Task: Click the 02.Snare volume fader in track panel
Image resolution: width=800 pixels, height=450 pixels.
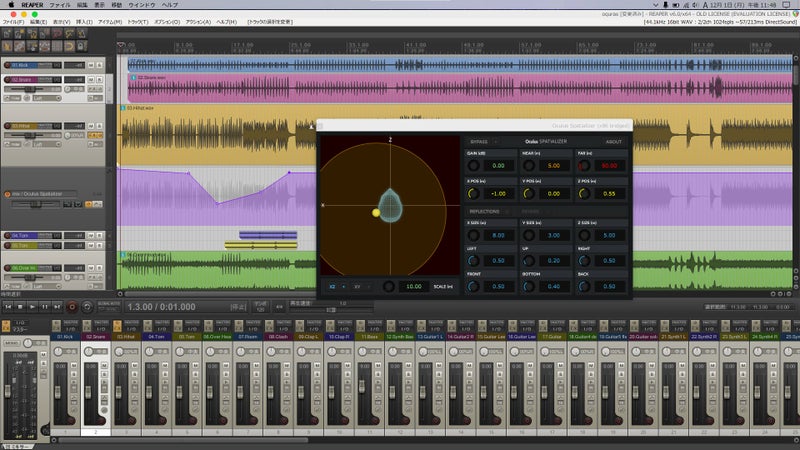Action: tap(30, 89)
